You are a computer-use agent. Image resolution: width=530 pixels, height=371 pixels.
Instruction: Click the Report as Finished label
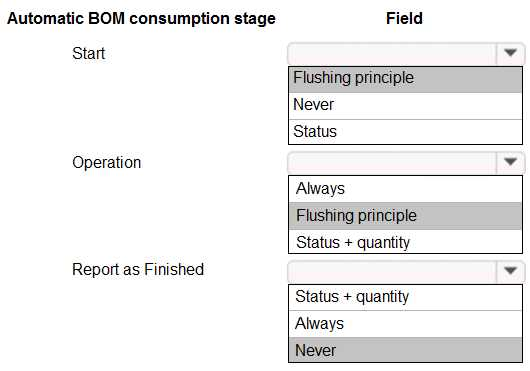pyautogui.click(x=138, y=270)
